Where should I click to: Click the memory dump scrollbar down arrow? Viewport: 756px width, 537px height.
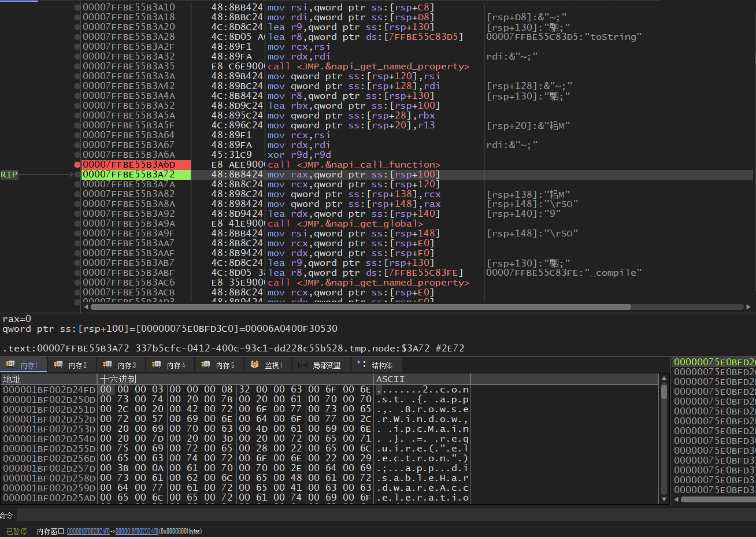click(x=664, y=499)
